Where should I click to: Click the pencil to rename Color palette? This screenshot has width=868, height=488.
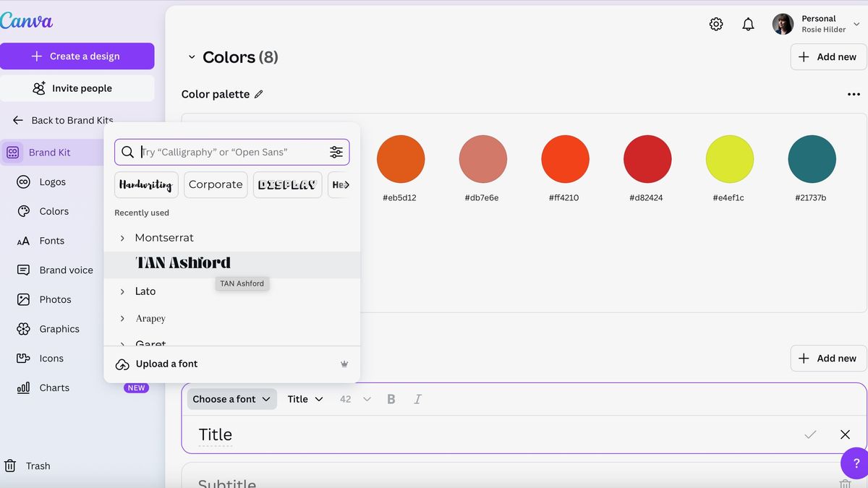point(258,93)
